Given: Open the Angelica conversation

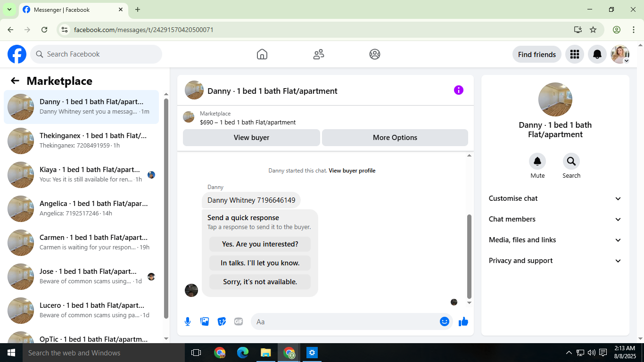Looking at the screenshot, I should (82, 209).
